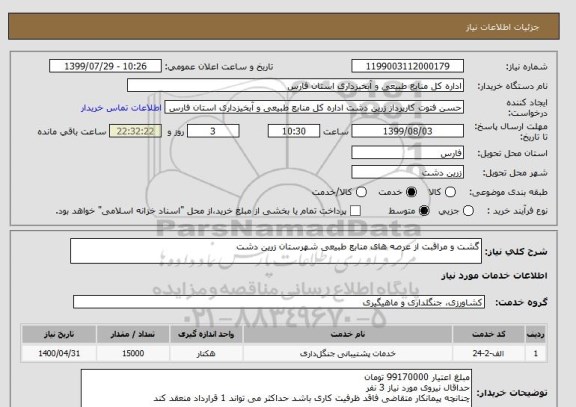The image size is (576, 407).
Task: Click the request creator field حسن فتوت
Action: click(314, 108)
